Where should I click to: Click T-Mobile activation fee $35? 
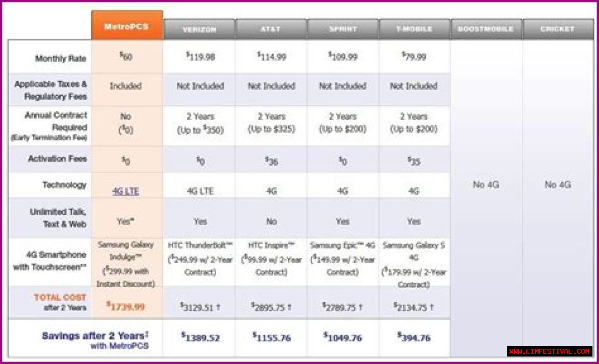[x=414, y=160]
